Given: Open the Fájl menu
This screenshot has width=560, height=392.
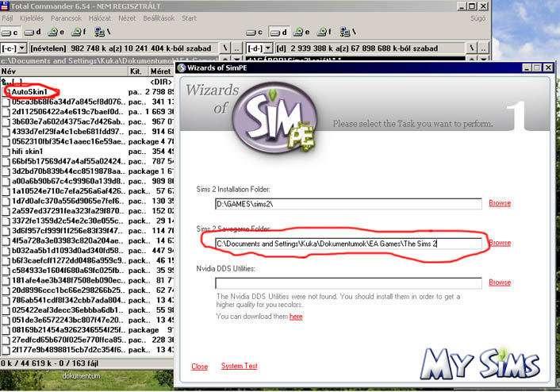Looking at the screenshot, I should coord(7,18).
